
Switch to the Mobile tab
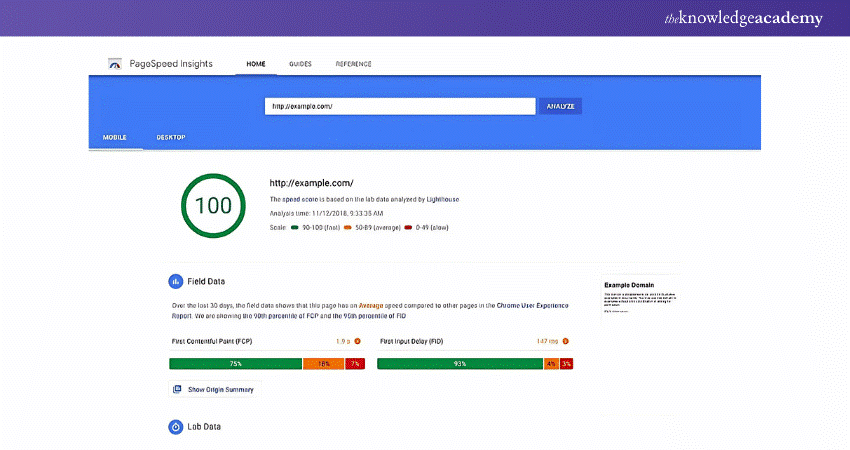click(x=115, y=137)
